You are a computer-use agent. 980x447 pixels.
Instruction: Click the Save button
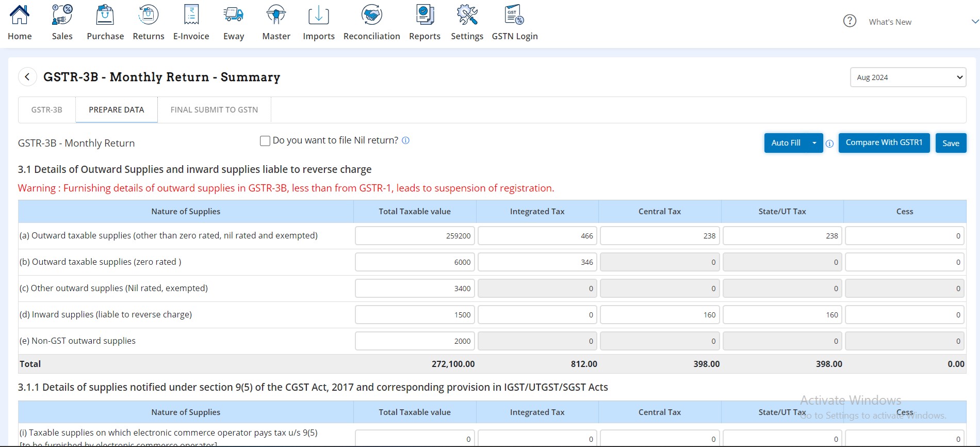point(951,143)
